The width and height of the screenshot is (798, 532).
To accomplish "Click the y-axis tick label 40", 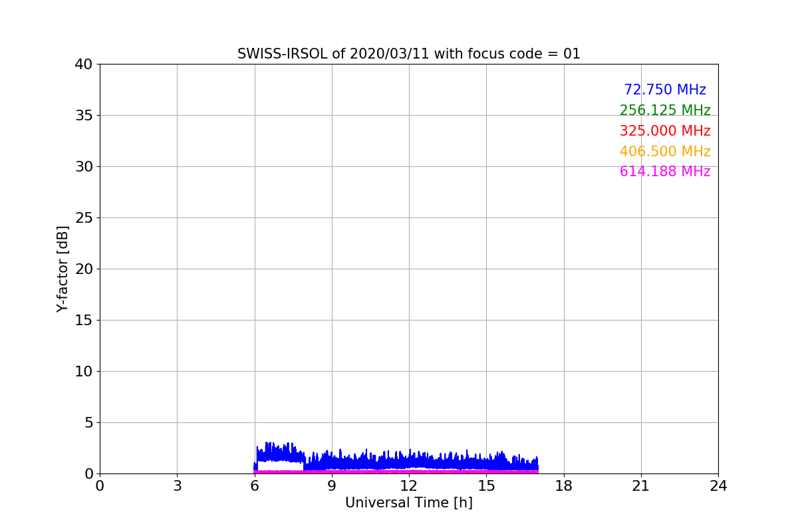I will click(x=84, y=65).
